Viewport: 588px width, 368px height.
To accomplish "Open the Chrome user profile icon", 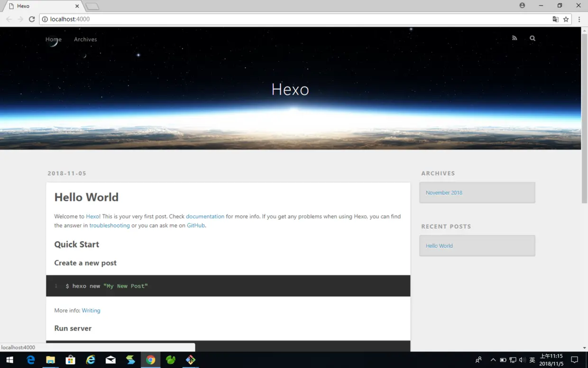I will click(522, 6).
